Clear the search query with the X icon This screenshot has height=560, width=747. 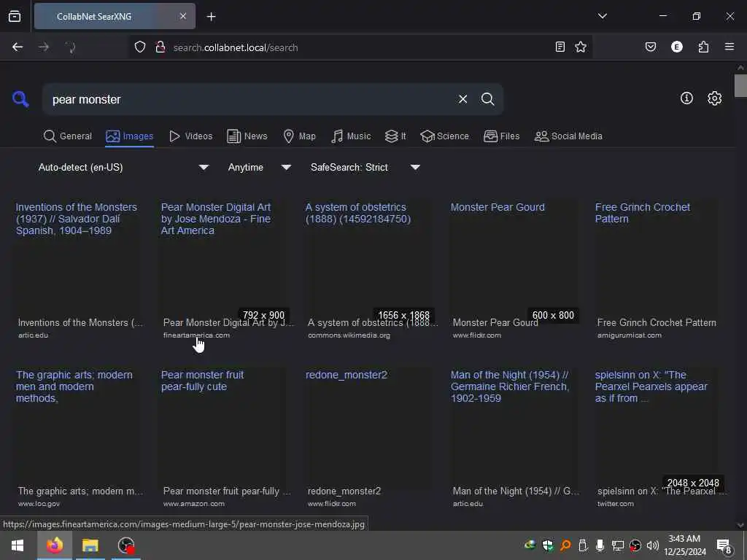(462, 99)
